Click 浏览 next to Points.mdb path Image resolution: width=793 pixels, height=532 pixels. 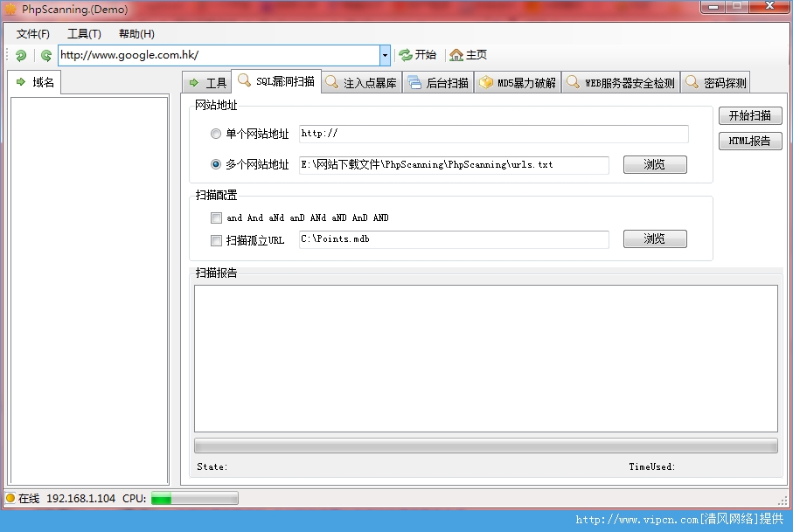pos(655,239)
